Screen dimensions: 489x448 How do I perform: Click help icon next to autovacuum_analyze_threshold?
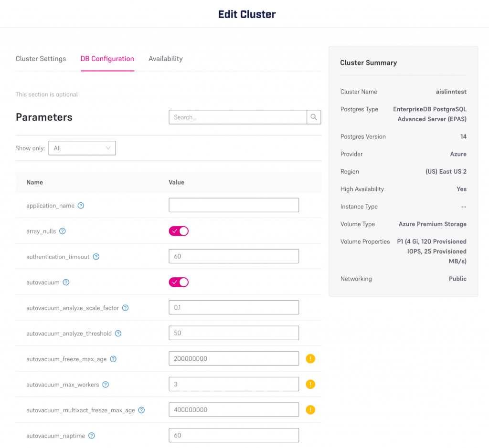pos(118,333)
